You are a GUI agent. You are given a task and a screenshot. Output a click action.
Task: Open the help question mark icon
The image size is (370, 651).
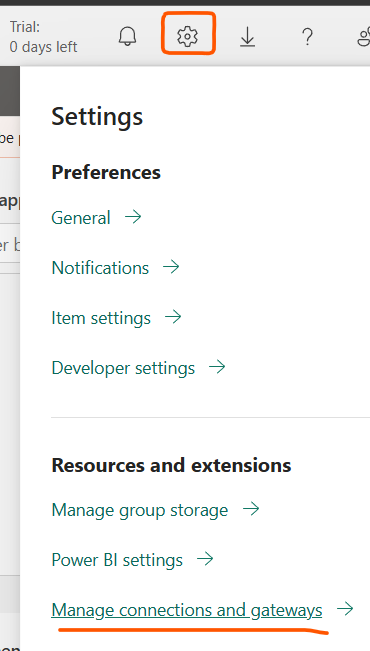coord(307,37)
